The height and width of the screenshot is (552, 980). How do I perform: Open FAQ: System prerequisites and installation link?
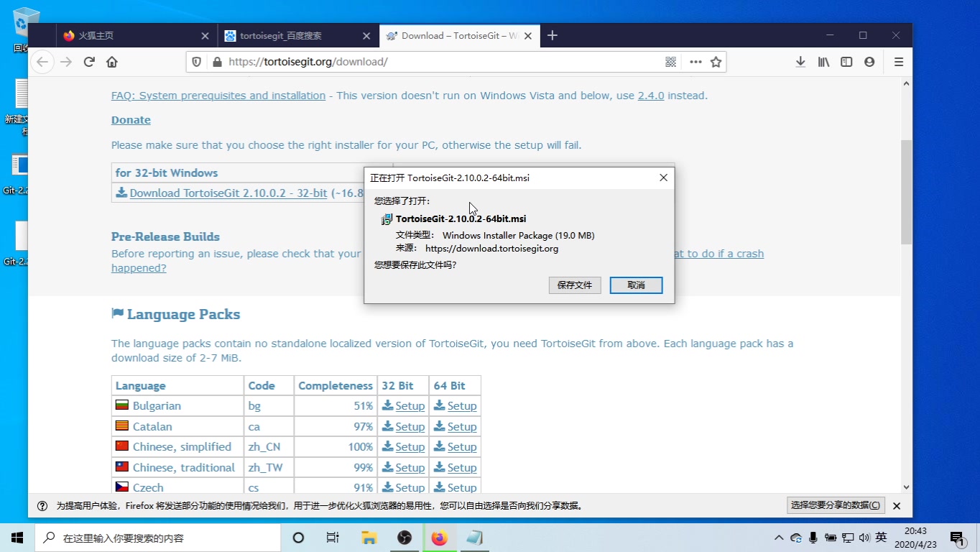218,96
